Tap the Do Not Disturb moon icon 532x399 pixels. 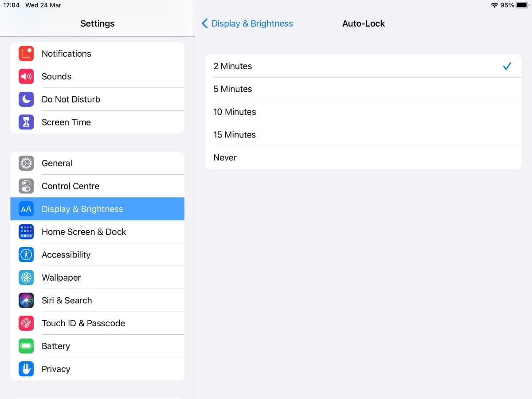[26, 99]
